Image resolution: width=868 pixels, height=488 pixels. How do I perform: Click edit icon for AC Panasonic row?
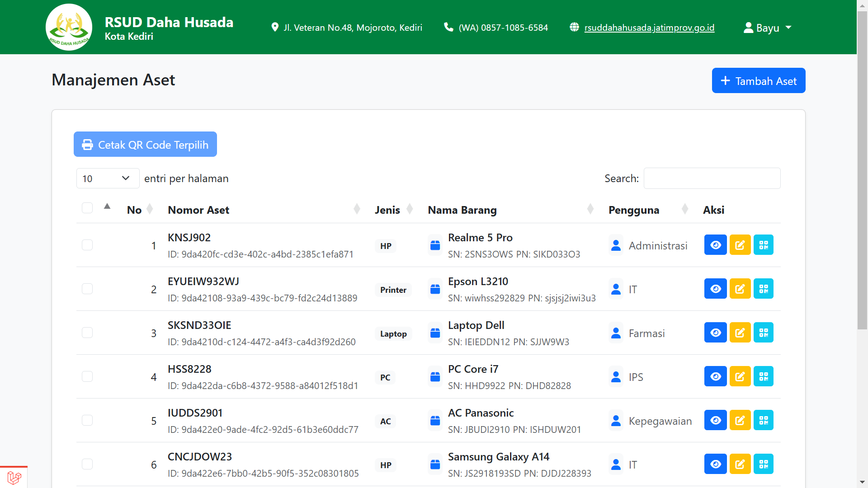click(x=740, y=420)
